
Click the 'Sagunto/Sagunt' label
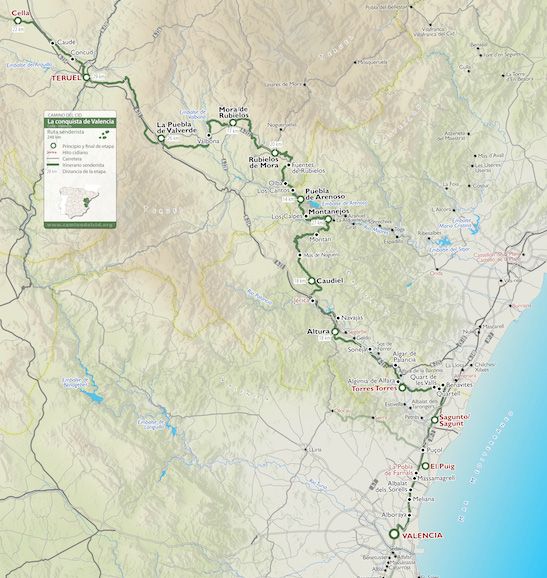[454, 420]
